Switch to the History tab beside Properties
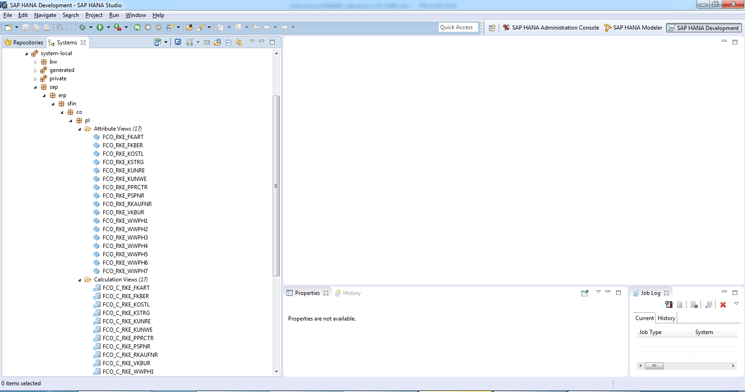 coord(348,293)
